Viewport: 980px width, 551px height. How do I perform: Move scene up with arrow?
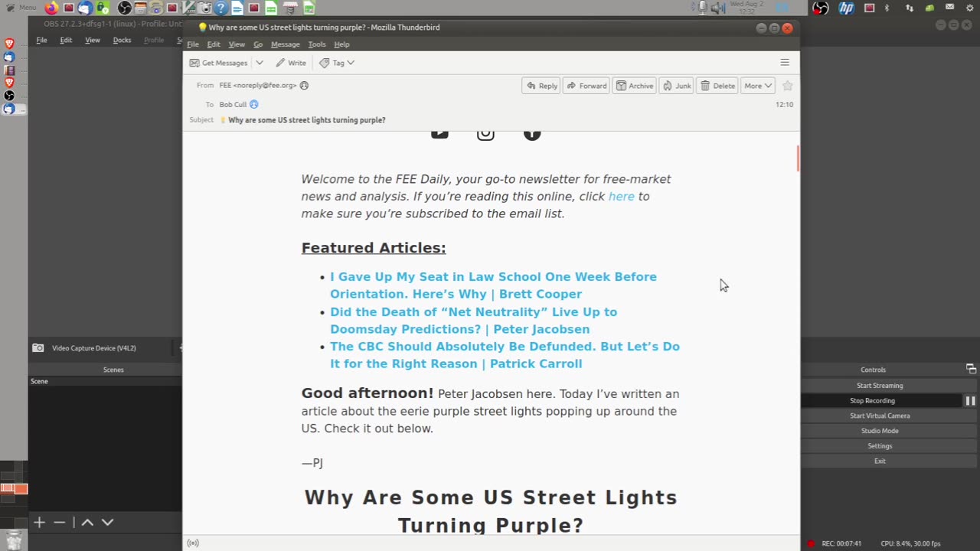(x=87, y=522)
